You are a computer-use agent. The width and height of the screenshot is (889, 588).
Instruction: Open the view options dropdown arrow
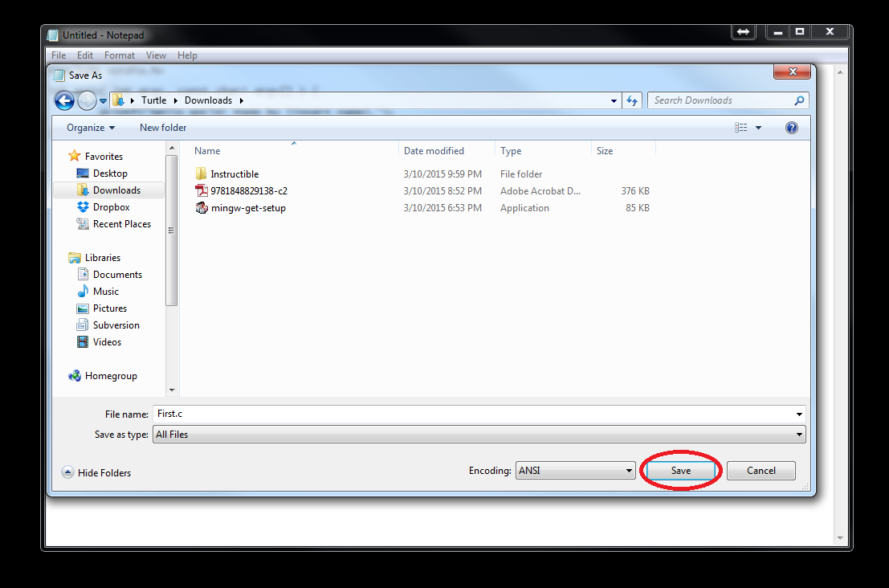(x=759, y=128)
